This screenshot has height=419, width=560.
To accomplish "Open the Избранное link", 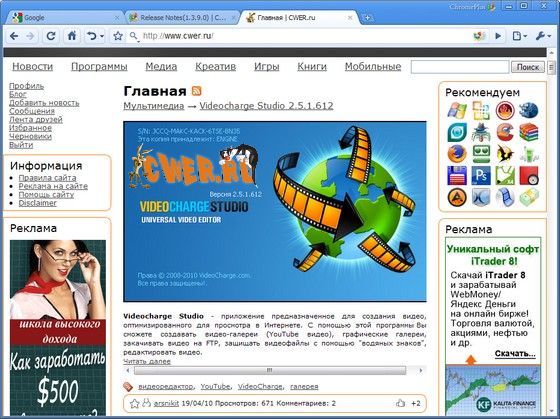I will point(30,128).
